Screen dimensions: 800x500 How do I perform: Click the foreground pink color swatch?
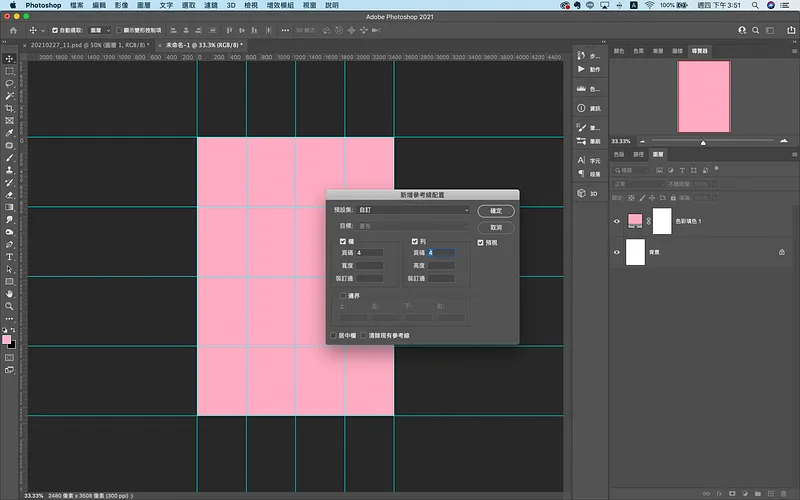pos(7,340)
